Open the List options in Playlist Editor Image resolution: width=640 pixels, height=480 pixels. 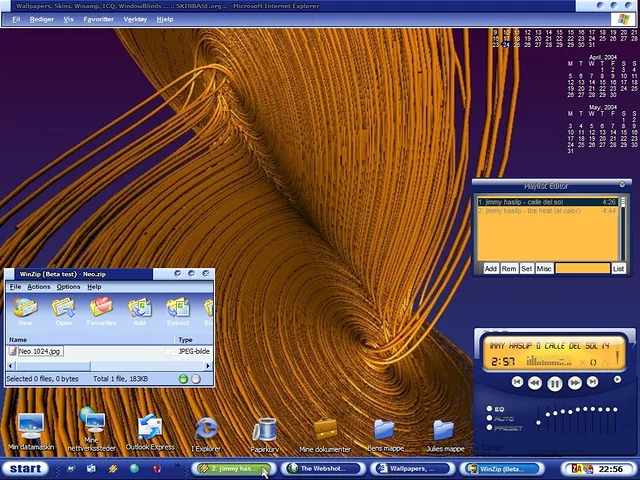pos(618,268)
